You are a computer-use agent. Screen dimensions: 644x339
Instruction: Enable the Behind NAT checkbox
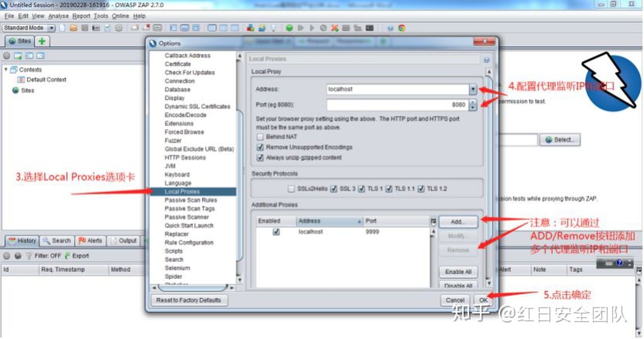point(260,137)
